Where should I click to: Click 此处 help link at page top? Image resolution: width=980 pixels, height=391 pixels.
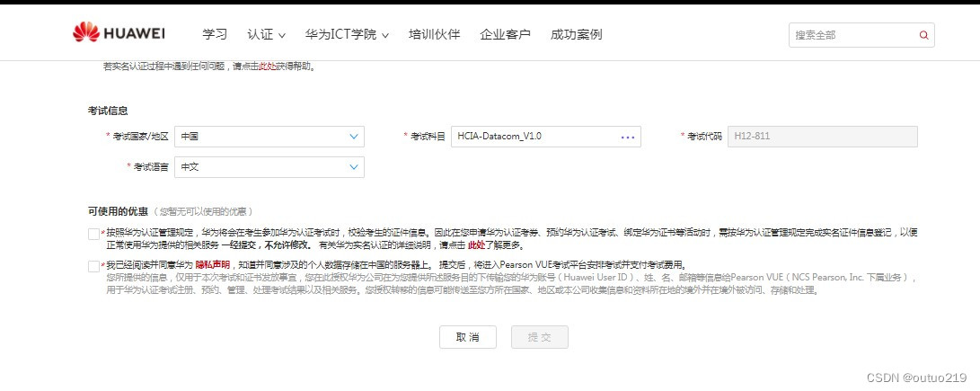click(268, 67)
